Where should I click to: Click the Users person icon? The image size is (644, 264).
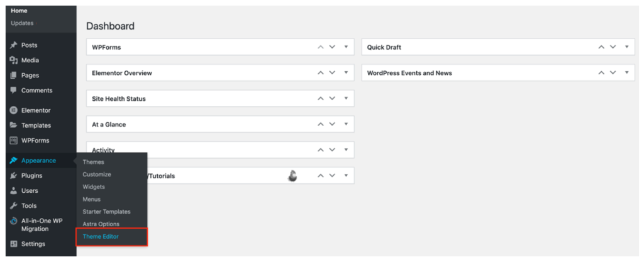click(13, 191)
